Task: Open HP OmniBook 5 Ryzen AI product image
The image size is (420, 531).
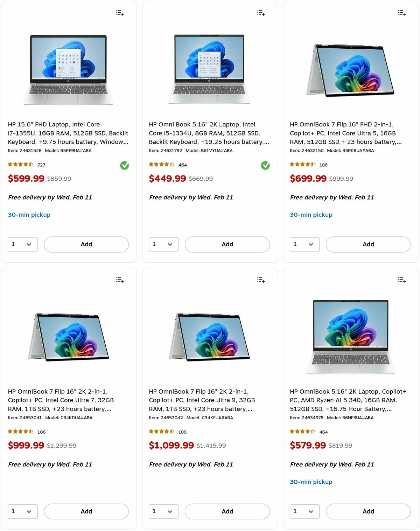Action: coord(351,336)
